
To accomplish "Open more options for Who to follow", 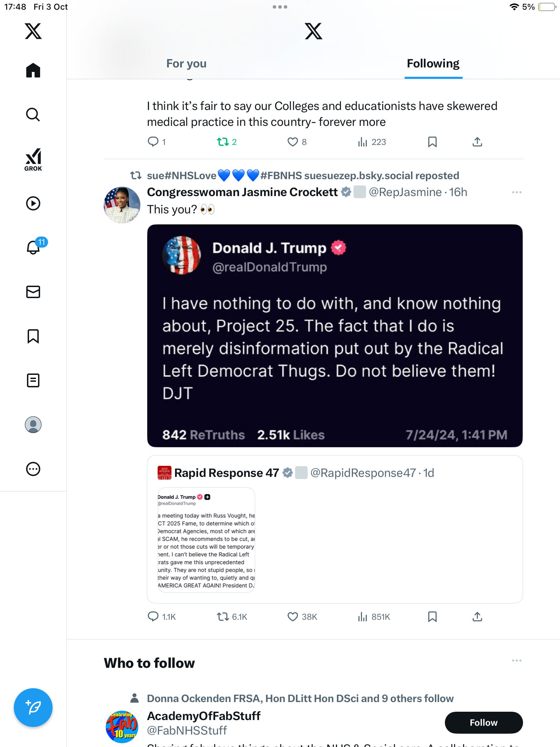I will [x=516, y=661].
